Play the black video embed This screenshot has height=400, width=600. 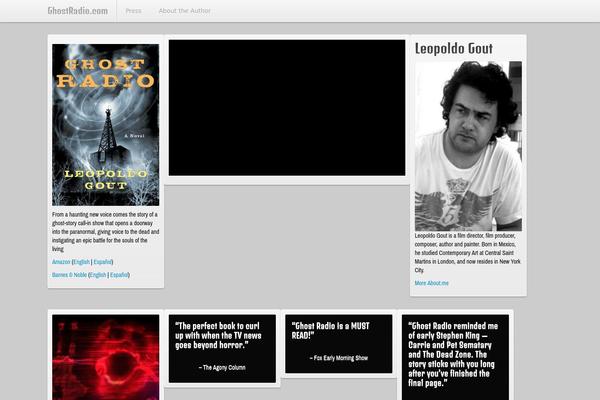click(287, 108)
